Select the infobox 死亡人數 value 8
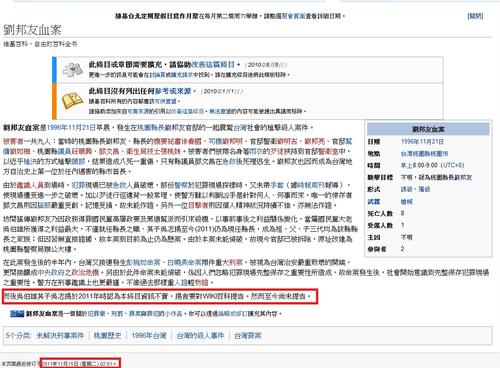500x368 pixels. (402, 213)
